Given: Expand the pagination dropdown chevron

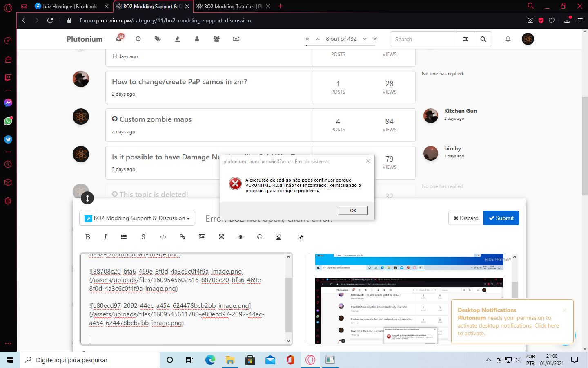Looking at the screenshot, I should pos(365,39).
